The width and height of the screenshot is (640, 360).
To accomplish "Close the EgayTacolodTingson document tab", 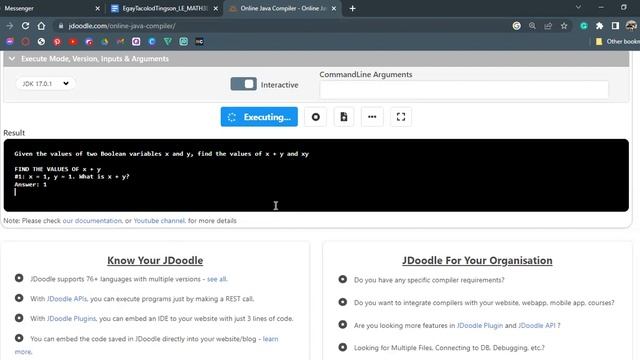I will point(216,8).
